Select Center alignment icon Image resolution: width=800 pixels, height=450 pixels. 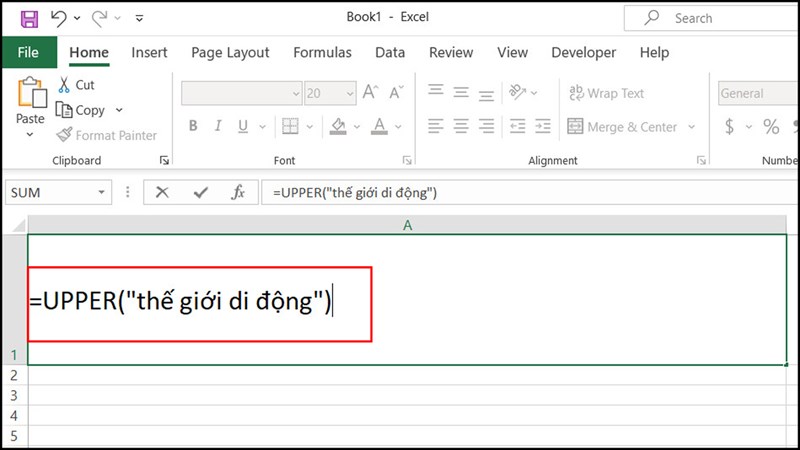point(461,126)
